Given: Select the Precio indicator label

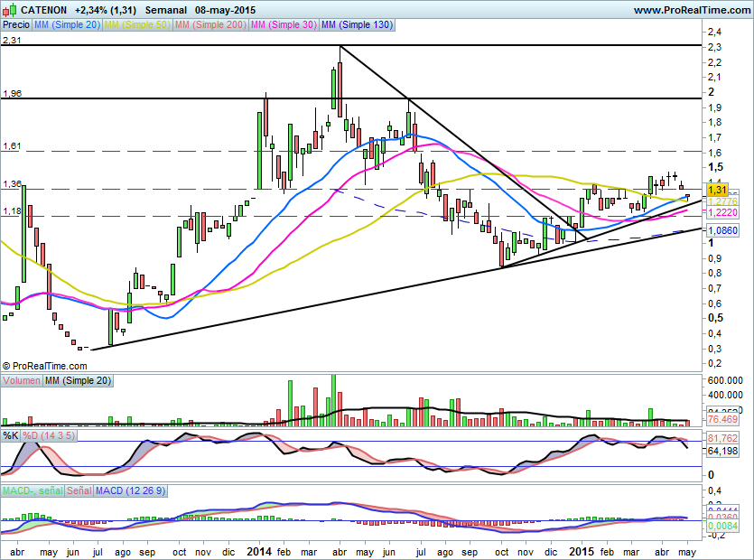Looking at the screenshot, I should pos(16,24).
